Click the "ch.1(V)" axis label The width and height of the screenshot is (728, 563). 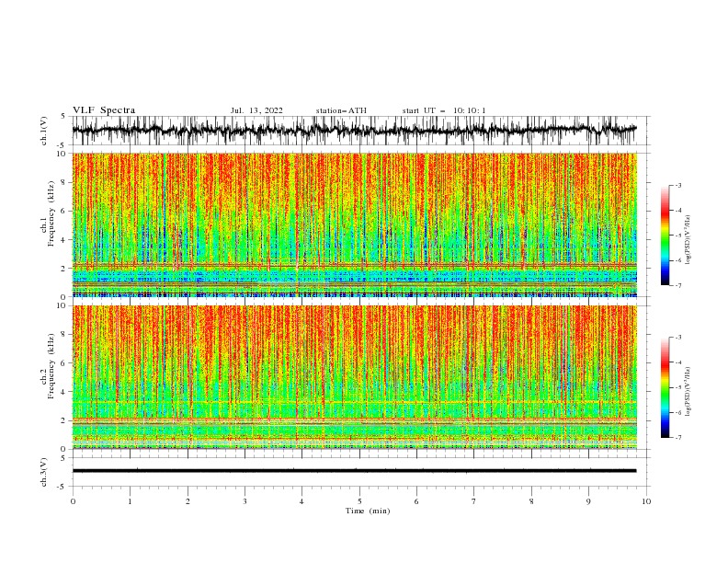click(44, 131)
